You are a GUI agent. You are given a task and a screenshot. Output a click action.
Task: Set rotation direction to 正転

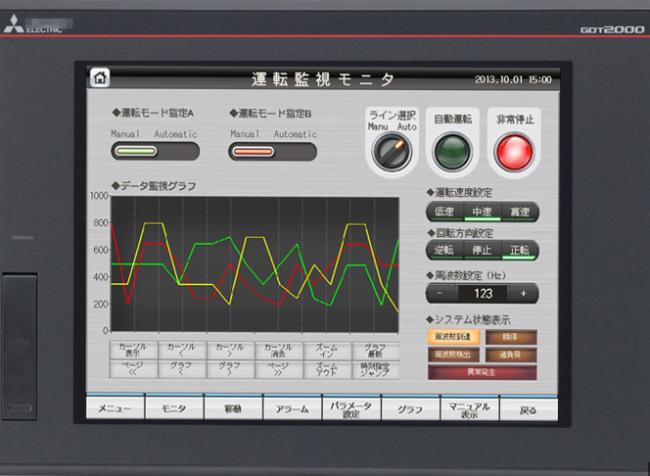coord(520,250)
